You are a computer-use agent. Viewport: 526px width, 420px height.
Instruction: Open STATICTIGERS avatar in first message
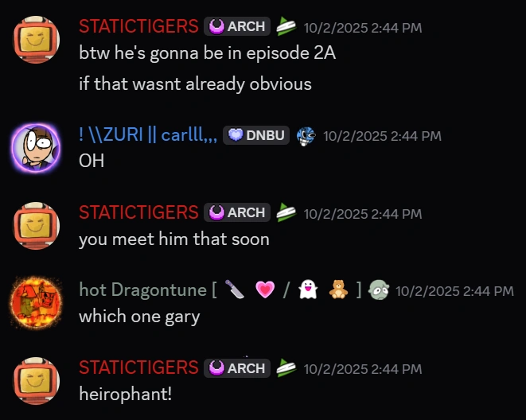pos(36,40)
